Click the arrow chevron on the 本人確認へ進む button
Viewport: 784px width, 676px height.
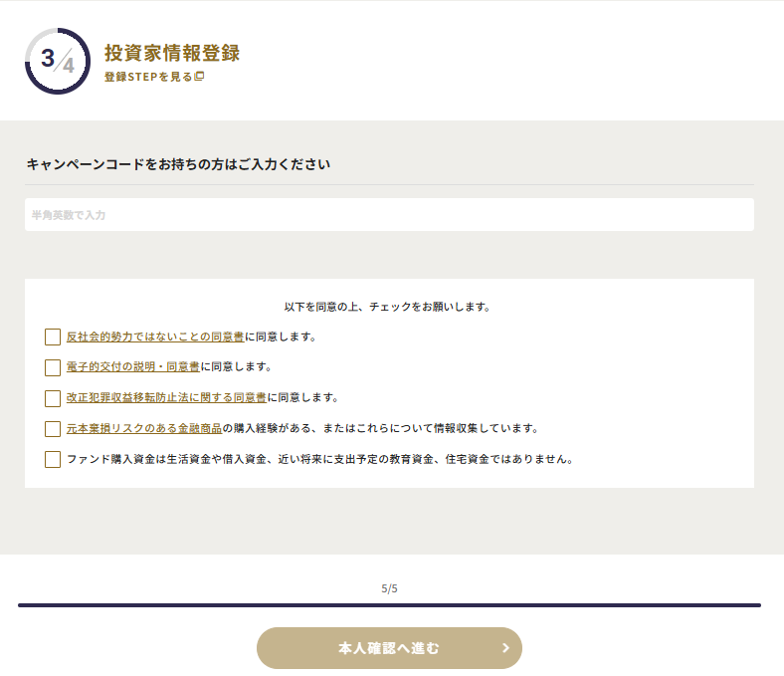[505, 648]
